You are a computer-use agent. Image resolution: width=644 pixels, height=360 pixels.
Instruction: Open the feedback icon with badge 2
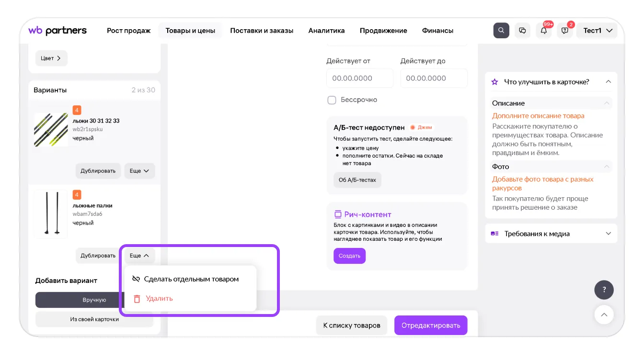pos(565,31)
